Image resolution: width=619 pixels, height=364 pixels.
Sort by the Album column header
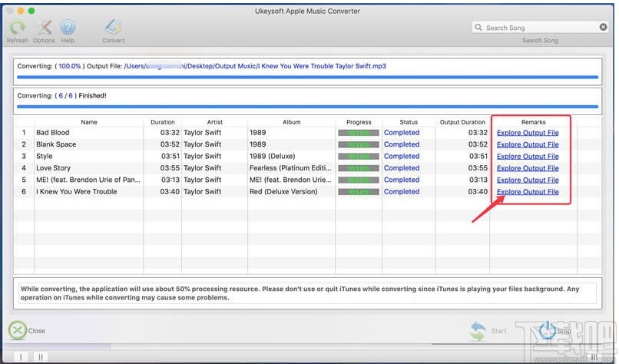291,122
